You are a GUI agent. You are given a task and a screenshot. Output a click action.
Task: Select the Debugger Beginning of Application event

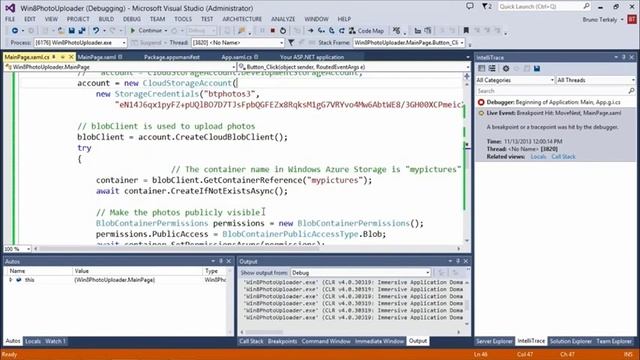[555, 102]
